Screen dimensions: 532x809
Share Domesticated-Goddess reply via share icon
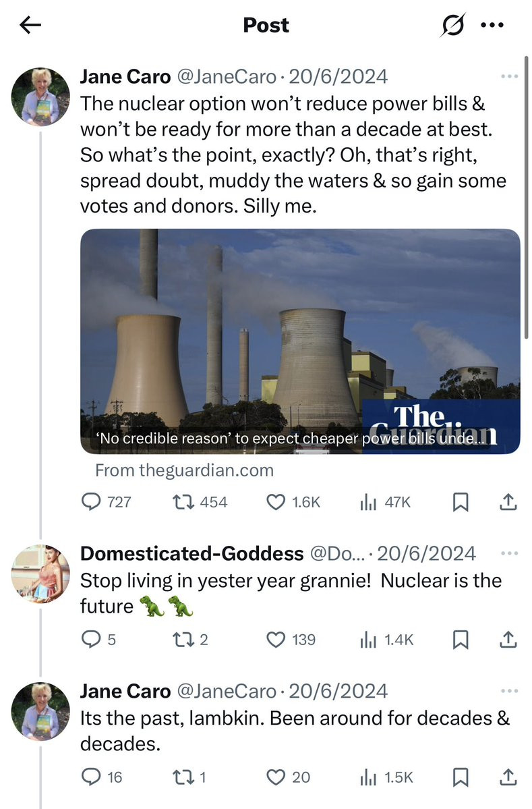508,640
